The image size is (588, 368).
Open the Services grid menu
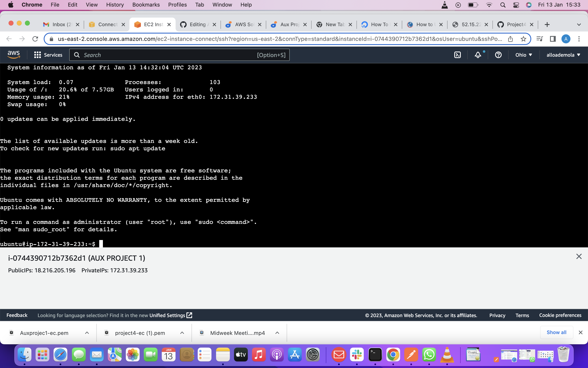[x=48, y=55]
